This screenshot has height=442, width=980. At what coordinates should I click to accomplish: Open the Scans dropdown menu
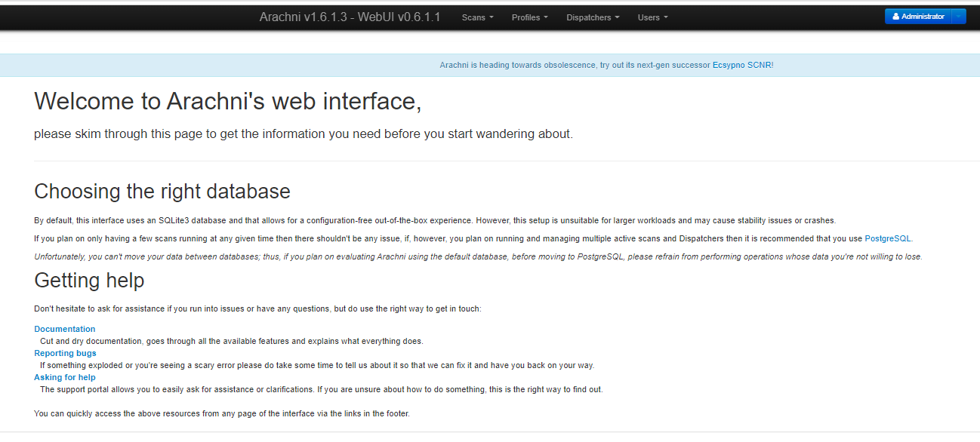point(477,17)
